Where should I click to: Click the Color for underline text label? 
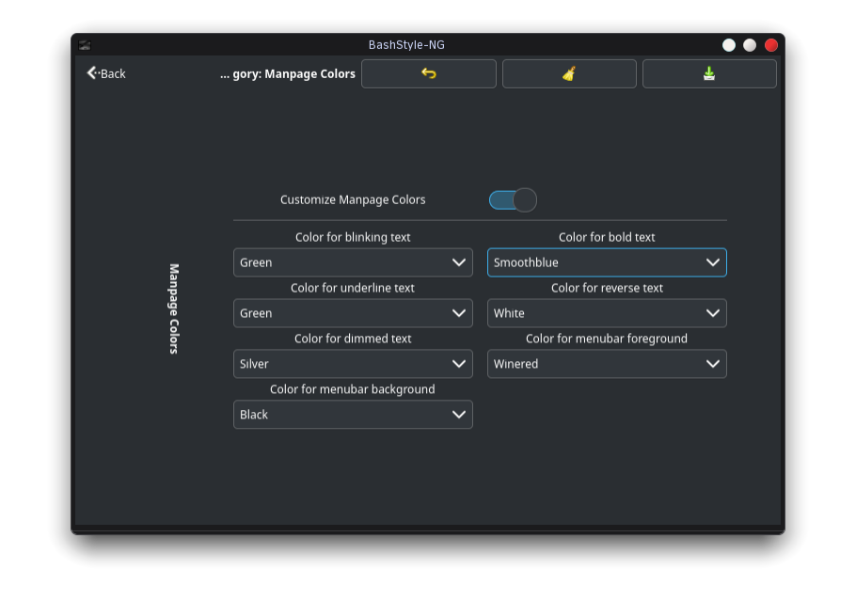click(353, 288)
